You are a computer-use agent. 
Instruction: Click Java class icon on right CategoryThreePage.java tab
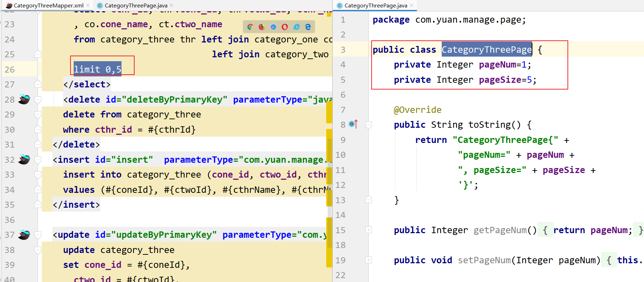coord(340,5)
